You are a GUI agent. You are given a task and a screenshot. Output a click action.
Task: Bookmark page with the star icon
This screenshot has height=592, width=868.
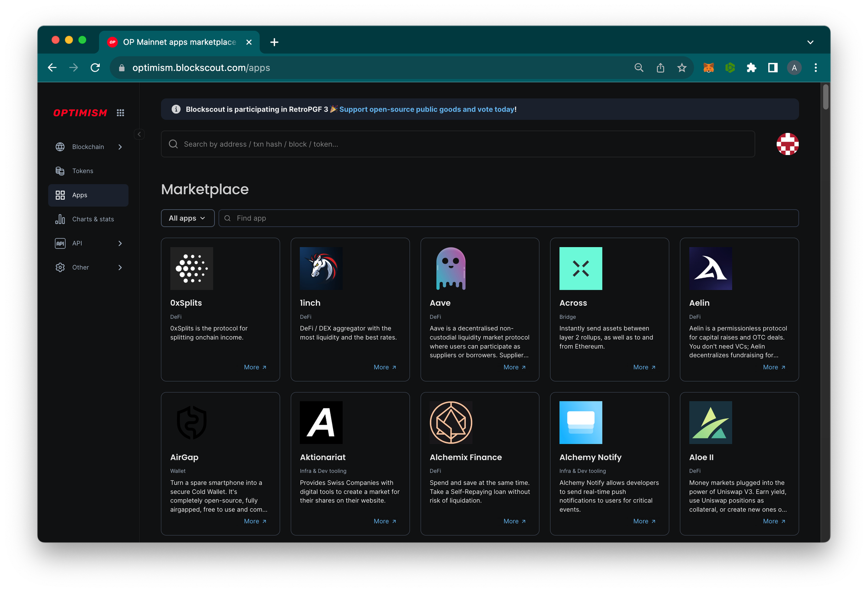coord(682,68)
